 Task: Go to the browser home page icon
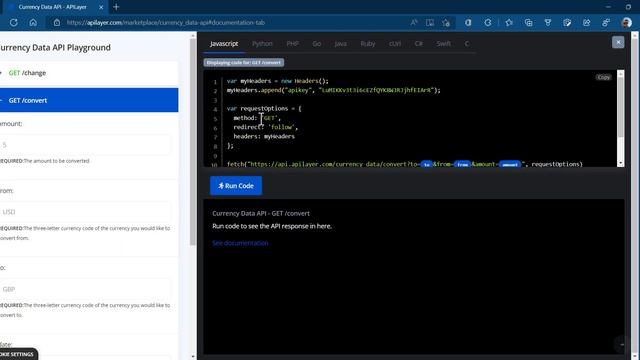pyautogui.click(x=33, y=22)
